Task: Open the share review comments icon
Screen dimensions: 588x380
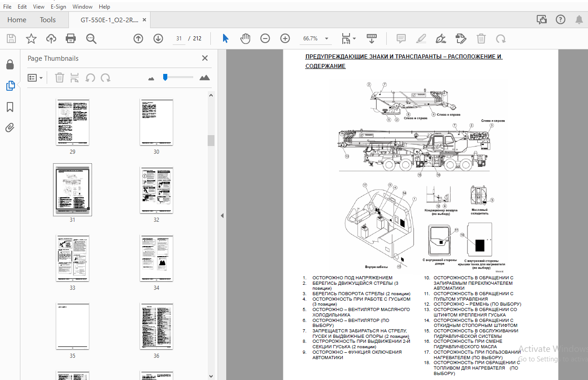Action: (541, 19)
